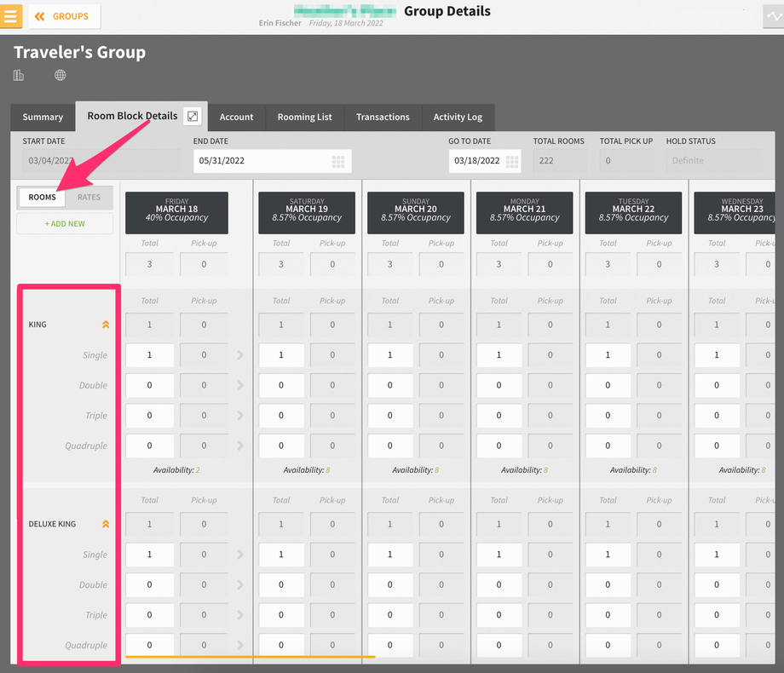
Task: Click the Hold Status Definite field
Action: 714,161
